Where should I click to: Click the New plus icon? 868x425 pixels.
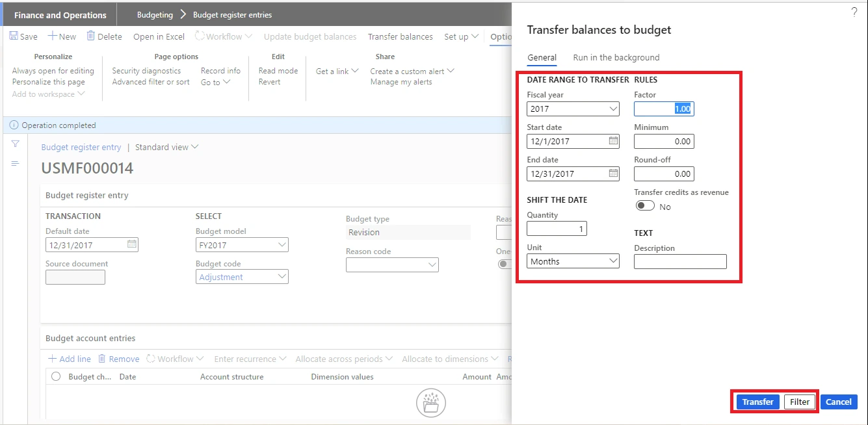[53, 36]
